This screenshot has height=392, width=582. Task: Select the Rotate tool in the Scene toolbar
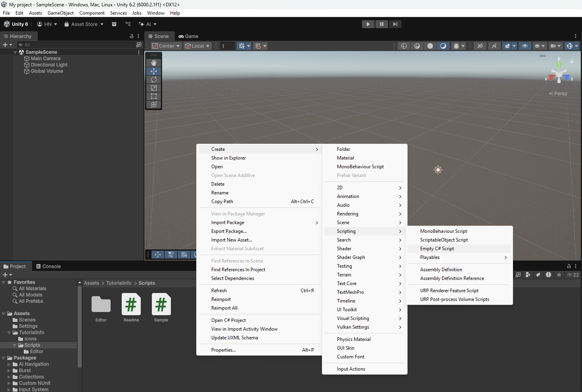click(153, 79)
